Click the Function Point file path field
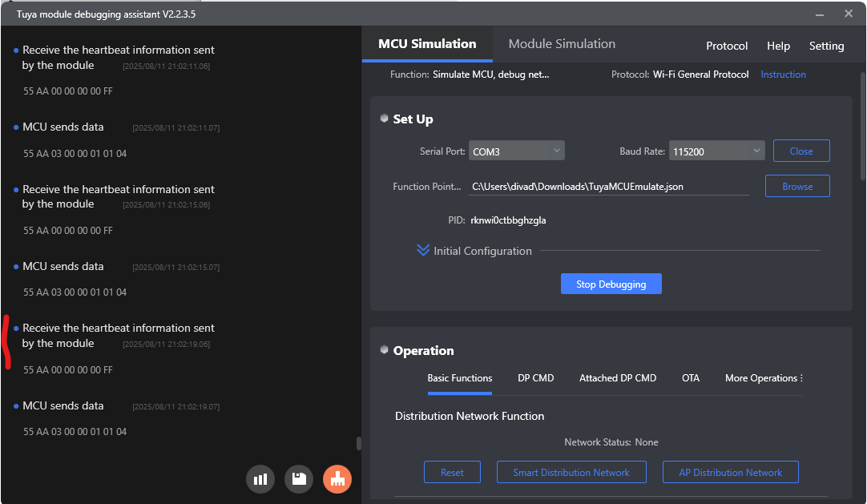The width and height of the screenshot is (867, 504). tap(609, 187)
